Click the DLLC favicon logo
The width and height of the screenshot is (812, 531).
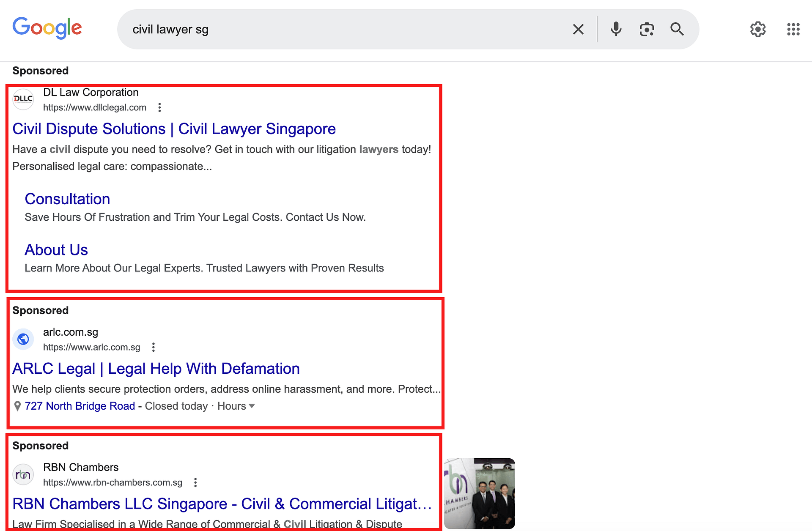pos(23,99)
